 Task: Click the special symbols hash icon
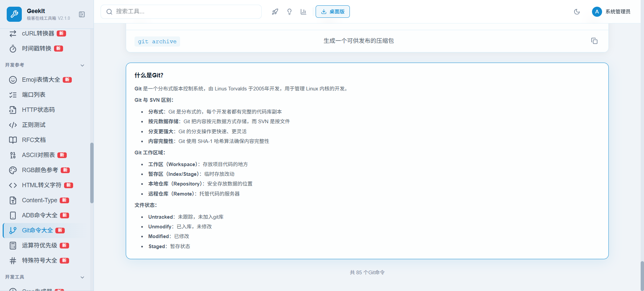point(13,261)
